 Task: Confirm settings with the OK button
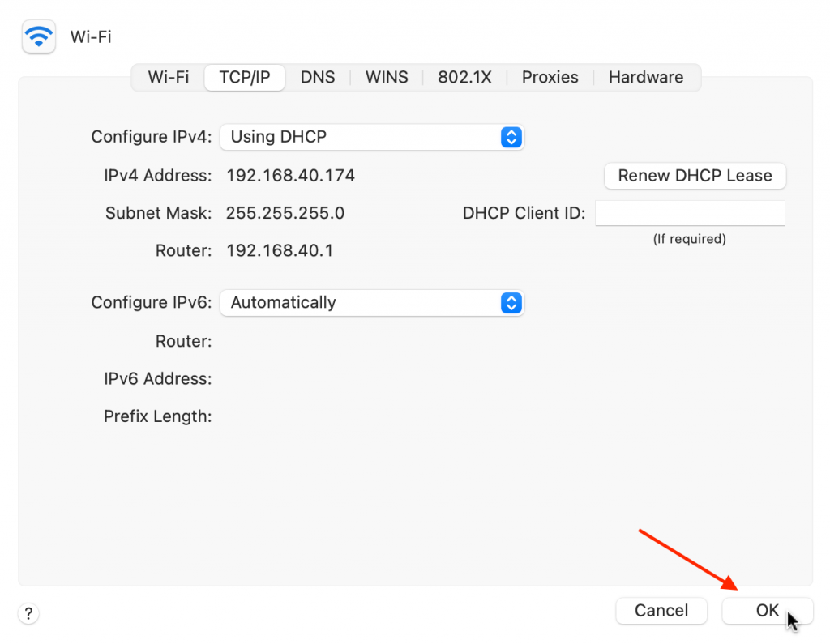point(767,611)
